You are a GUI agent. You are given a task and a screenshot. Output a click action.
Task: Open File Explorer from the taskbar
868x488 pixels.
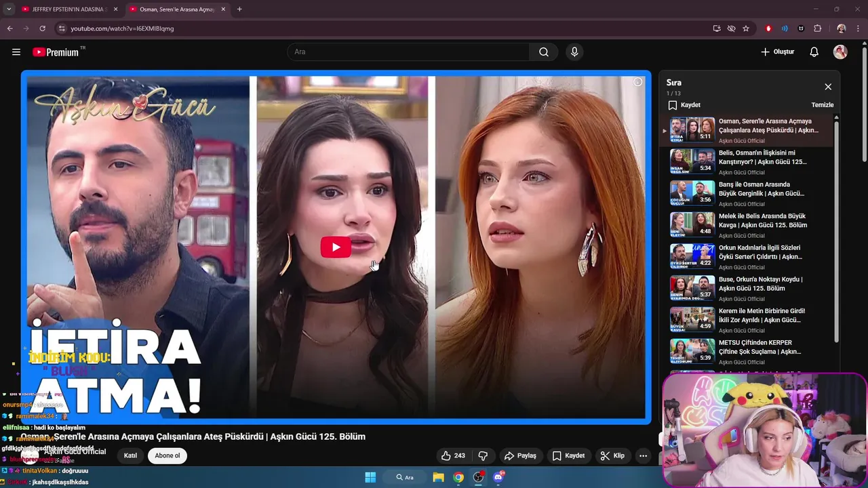[x=438, y=477]
